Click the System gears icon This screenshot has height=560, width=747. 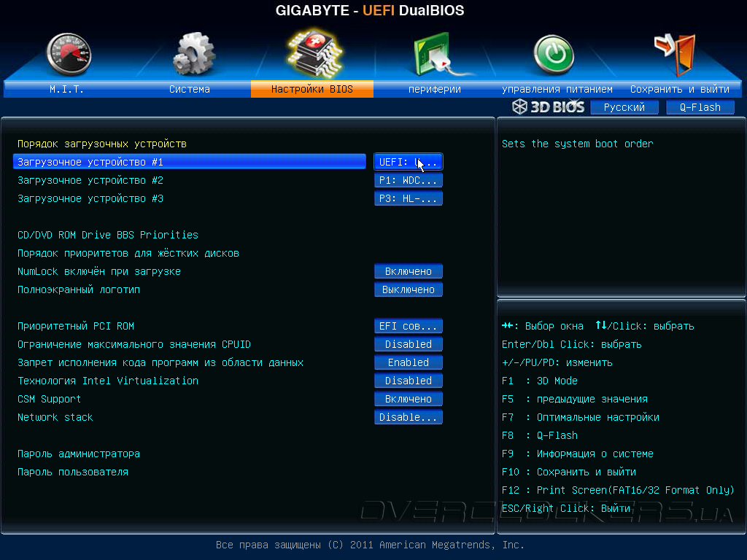point(194,53)
